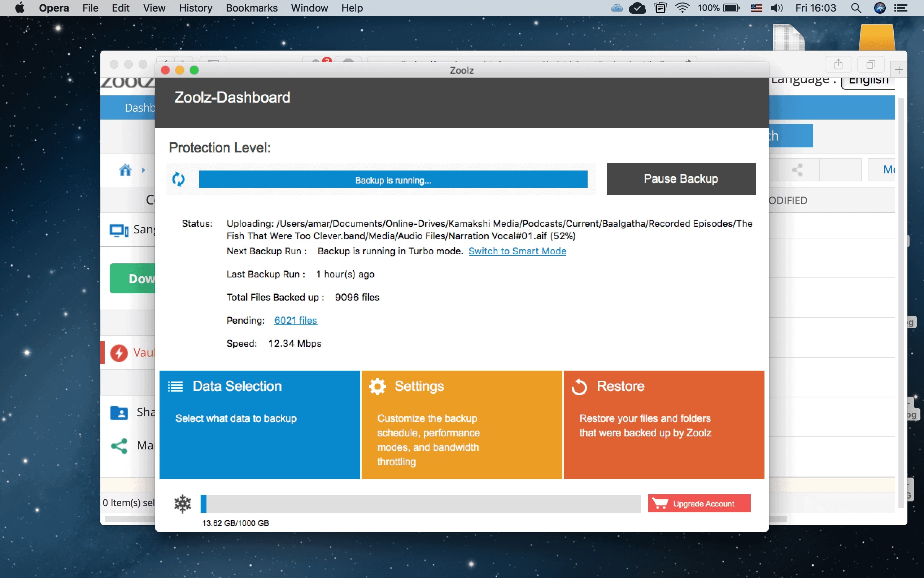The height and width of the screenshot is (578, 924).
Task: Click the grey share icon in the browser toolbar
Action: (x=797, y=170)
